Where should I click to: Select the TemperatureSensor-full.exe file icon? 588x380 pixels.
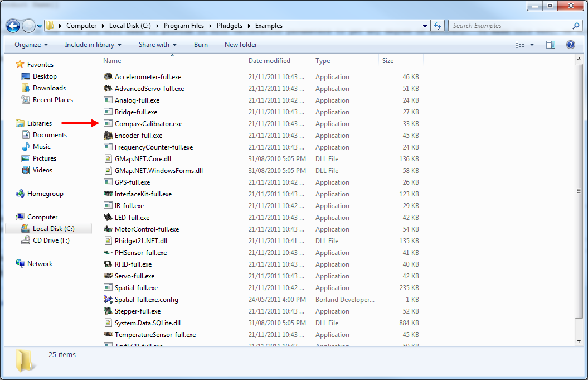tap(108, 335)
